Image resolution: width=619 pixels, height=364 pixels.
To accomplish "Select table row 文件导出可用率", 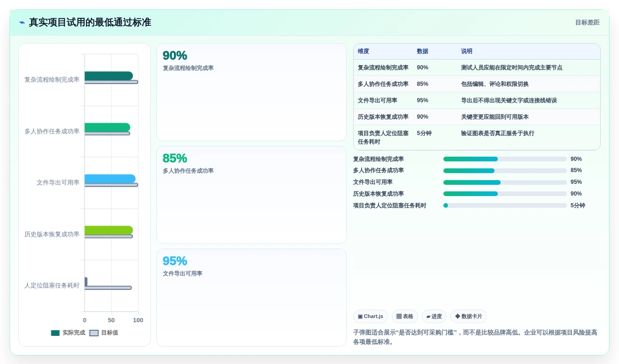I will coord(477,100).
